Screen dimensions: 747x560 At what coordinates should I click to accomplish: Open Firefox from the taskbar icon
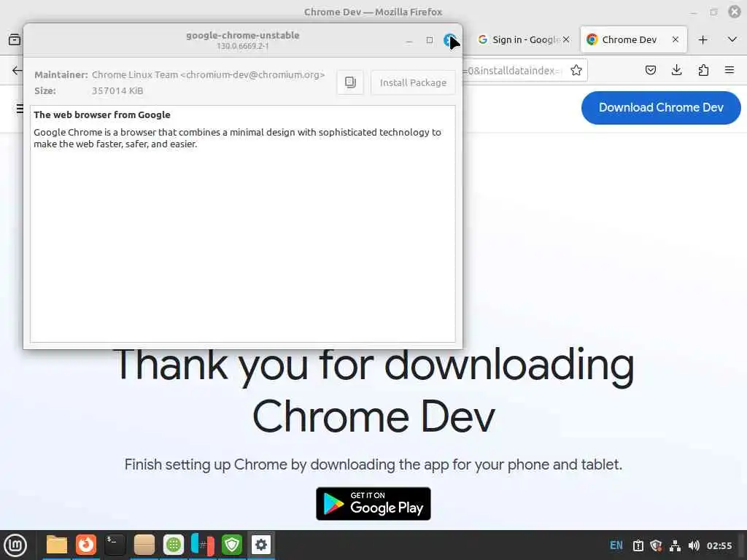86,545
